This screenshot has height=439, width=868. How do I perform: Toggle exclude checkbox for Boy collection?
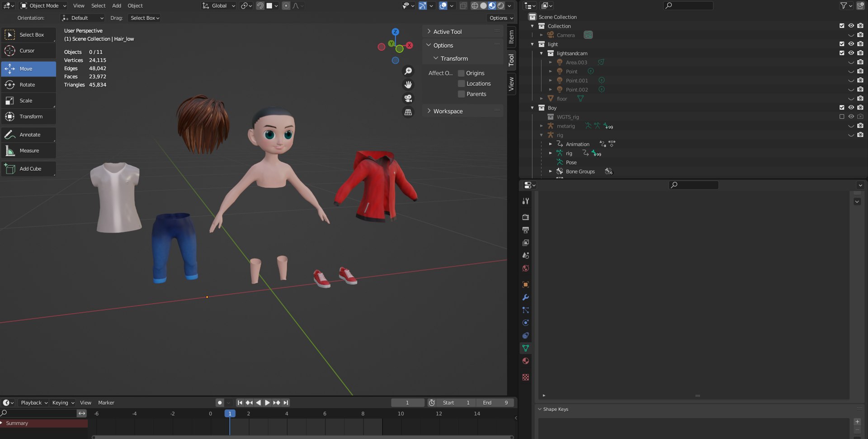(x=842, y=108)
